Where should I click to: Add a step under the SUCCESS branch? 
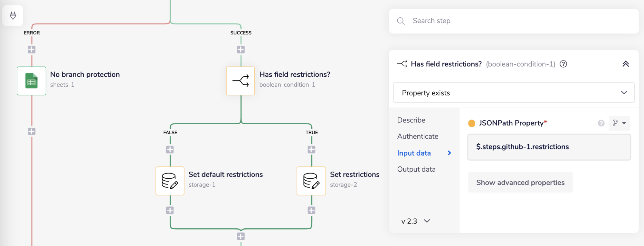coord(241,50)
